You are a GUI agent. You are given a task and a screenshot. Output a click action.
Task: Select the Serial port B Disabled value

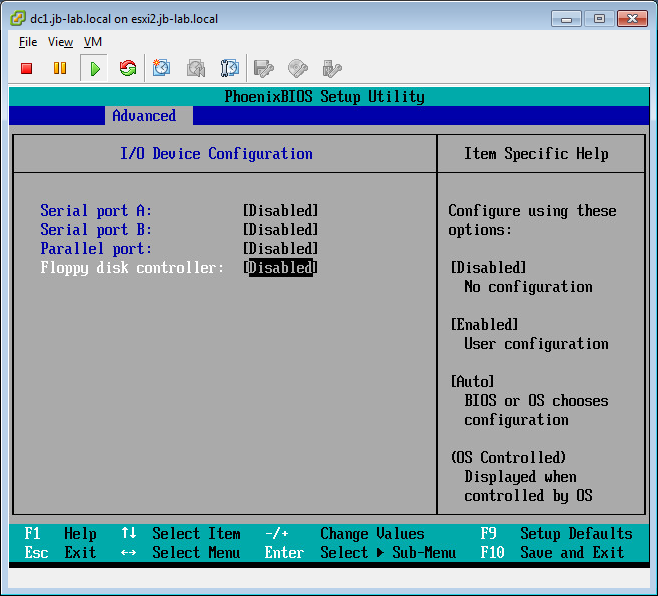click(280, 230)
